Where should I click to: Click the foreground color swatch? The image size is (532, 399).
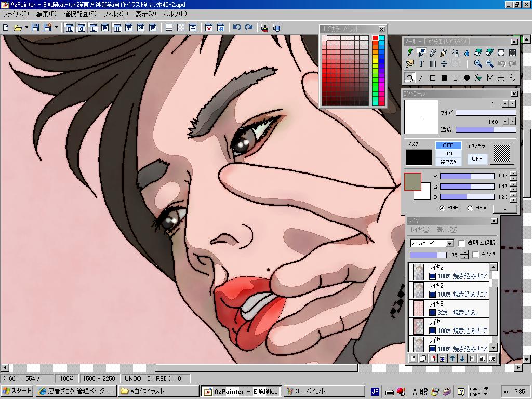pyautogui.click(x=413, y=181)
